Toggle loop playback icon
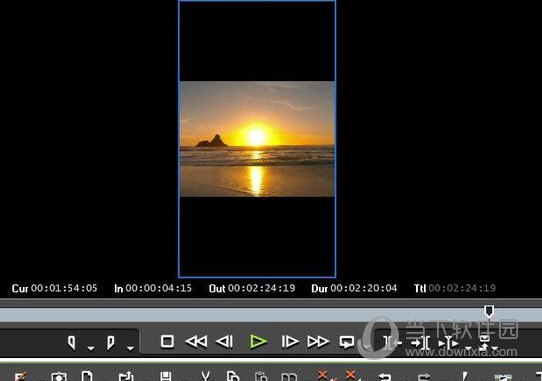Image resolution: width=542 pixels, height=381 pixels. point(347,342)
